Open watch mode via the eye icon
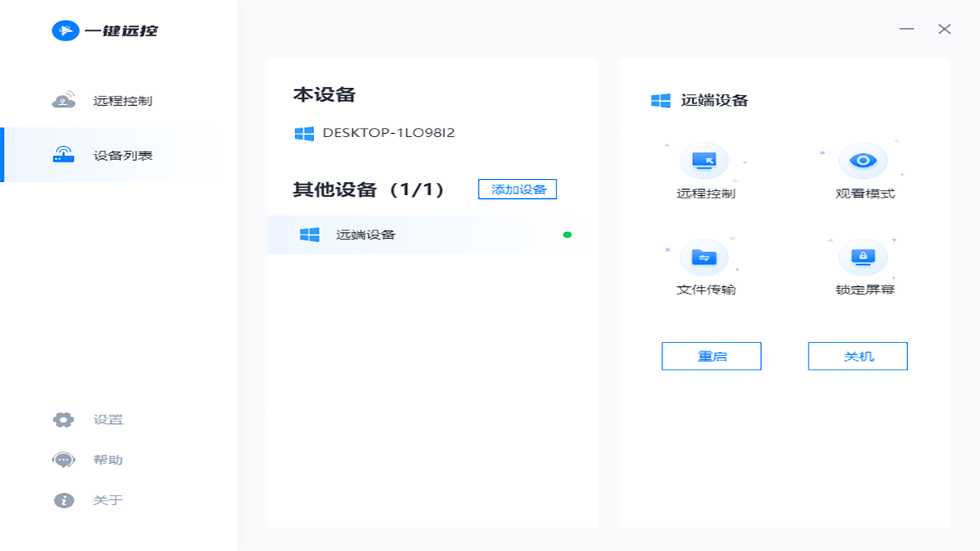The width and height of the screenshot is (980, 551). coord(863,160)
